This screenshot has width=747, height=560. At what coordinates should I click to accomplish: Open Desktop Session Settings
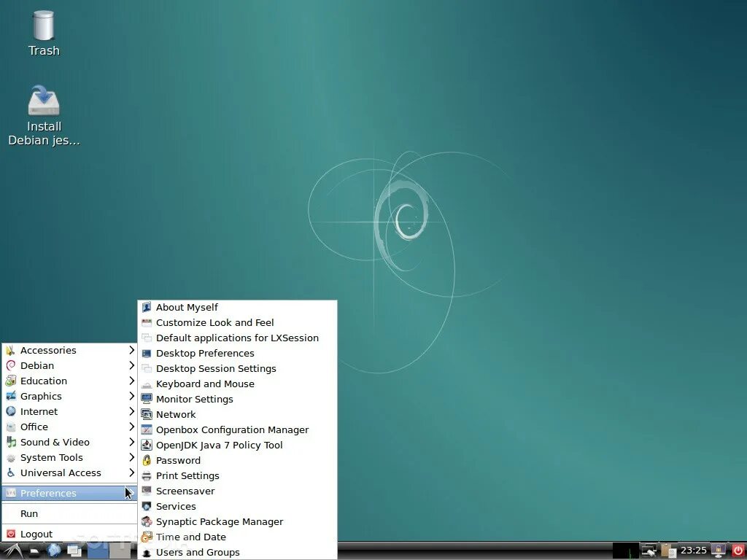237,368
